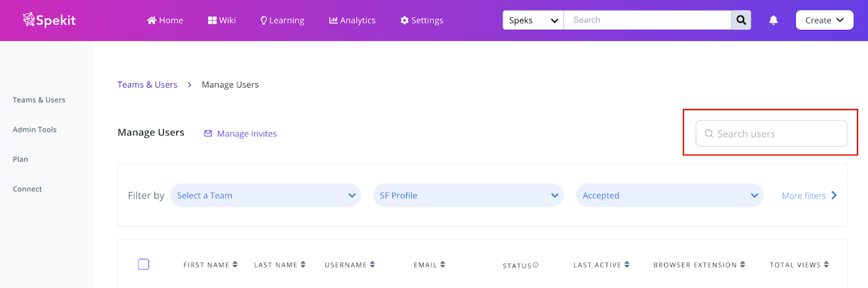This screenshot has height=288, width=868.
Task: Expand the SF Profile filter
Action: [468, 196]
